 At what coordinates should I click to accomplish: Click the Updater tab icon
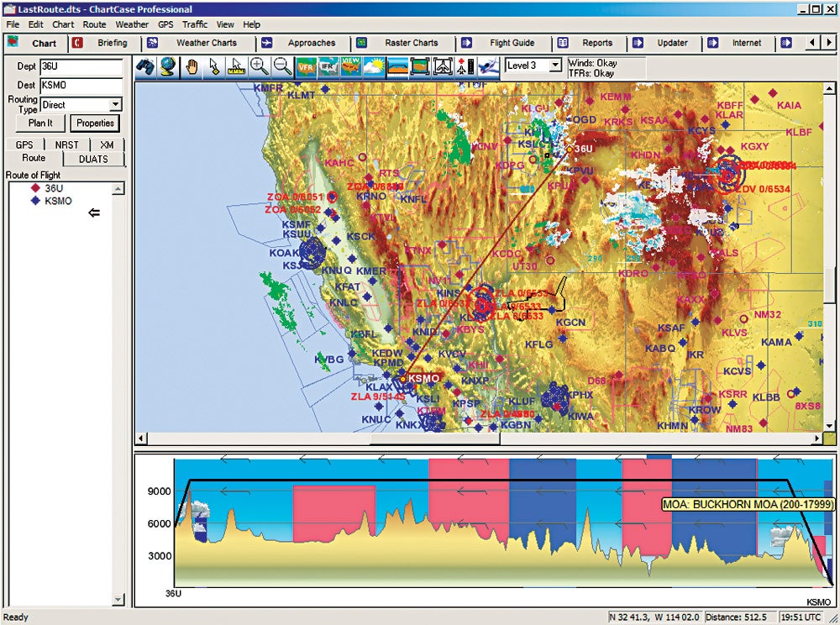tap(638, 43)
